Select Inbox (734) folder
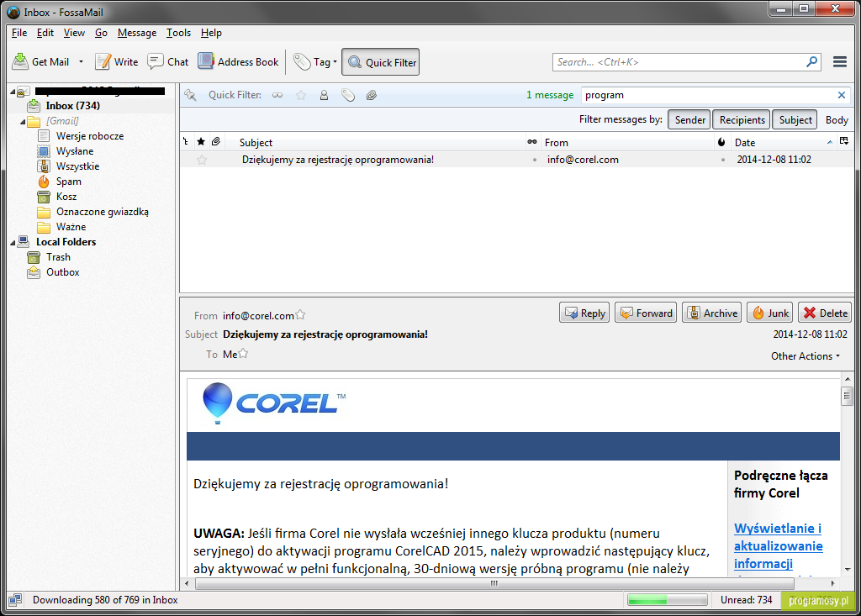861x616 pixels. pos(72,106)
